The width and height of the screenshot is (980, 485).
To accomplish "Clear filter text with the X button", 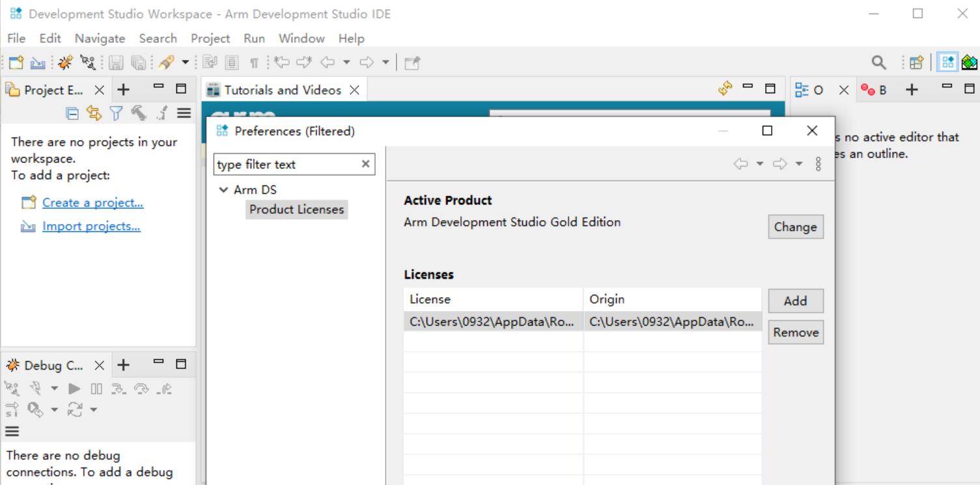I will 366,164.
